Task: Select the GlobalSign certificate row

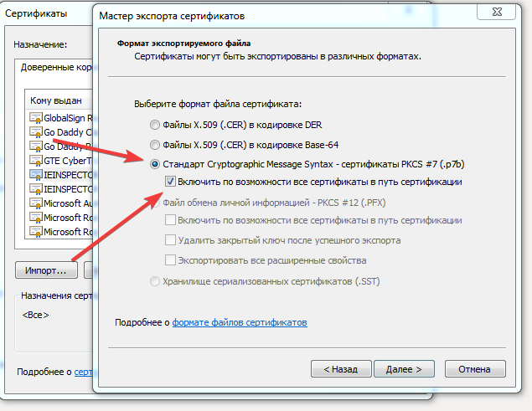Action: tap(60, 118)
